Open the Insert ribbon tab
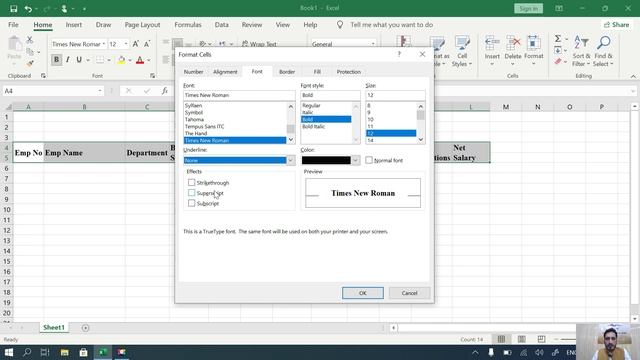Image resolution: width=640 pixels, height=360 pixels. (73, 25)
